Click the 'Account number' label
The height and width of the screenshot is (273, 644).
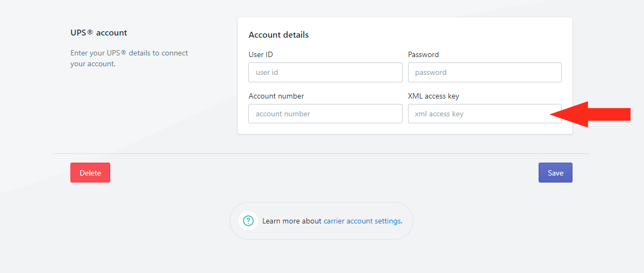(x=276, y=96)
